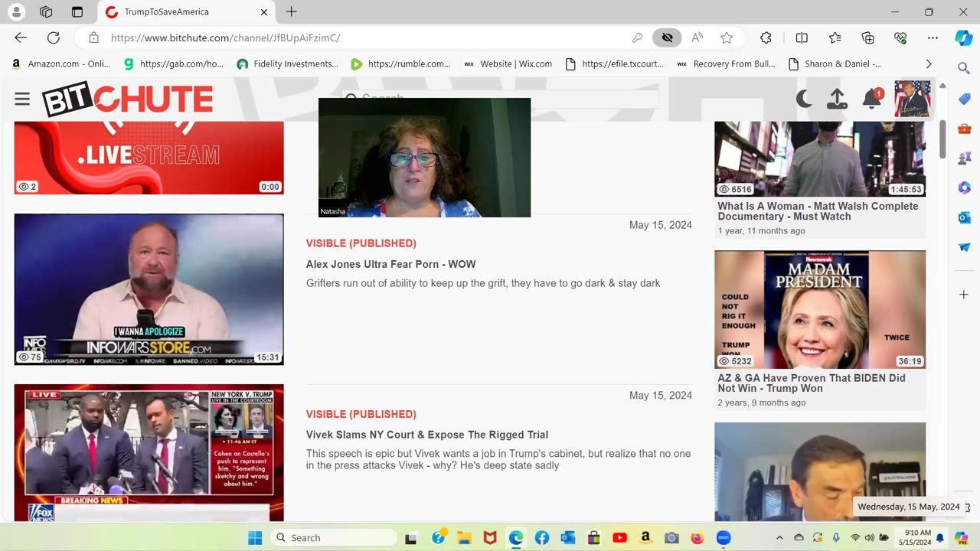Click the Read aloud icon
Image resolution: width=980 pixels, height=551 pixels.
pyautogui.click(x=697, y=37)
